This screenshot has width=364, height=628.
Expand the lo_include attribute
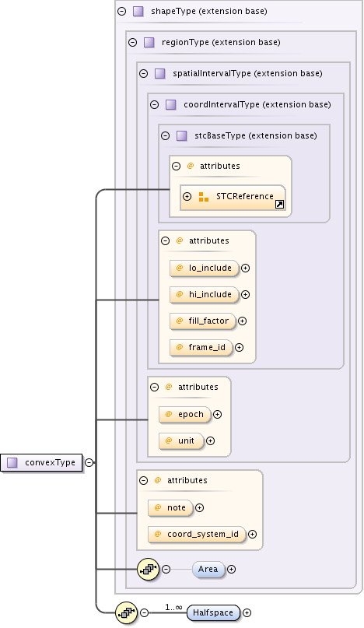point(246,268)
